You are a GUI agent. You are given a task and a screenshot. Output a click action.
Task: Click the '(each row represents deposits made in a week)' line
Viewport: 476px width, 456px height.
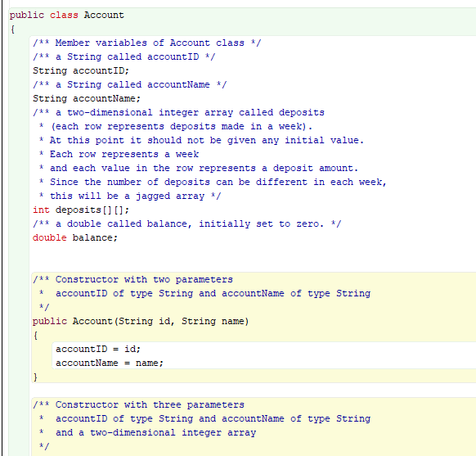(176, 127)
